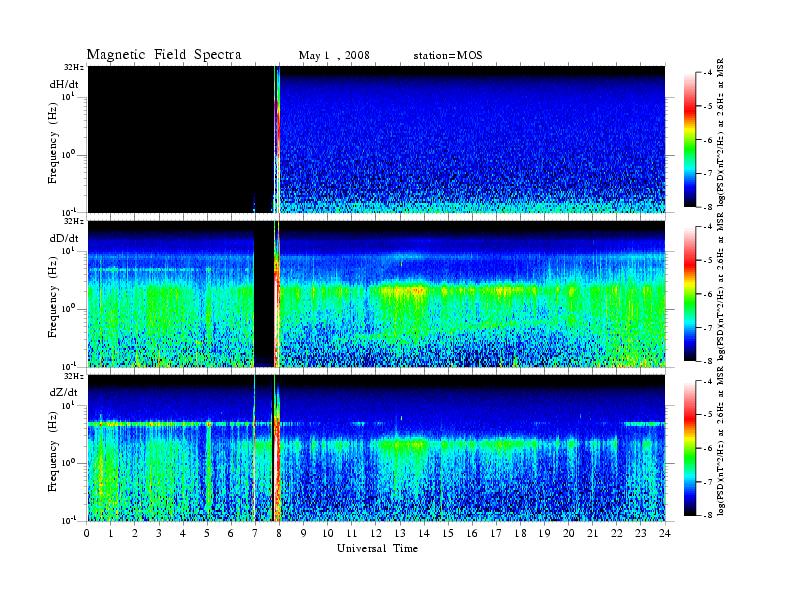The image size is (792, 612).
Task: Click the dD/dt panel label
Action: (64, 238)
